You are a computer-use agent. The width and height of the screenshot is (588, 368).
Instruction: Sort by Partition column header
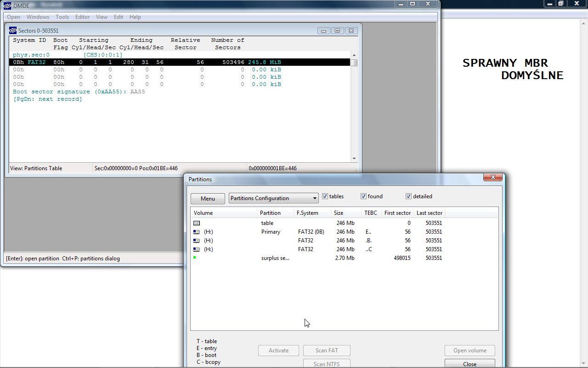point(275,213)
